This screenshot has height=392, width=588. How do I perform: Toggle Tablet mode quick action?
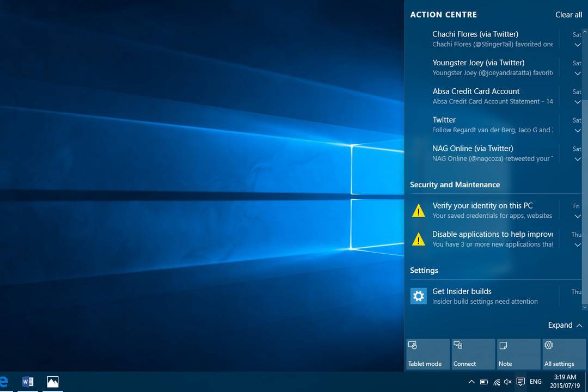tap(427, 354)
